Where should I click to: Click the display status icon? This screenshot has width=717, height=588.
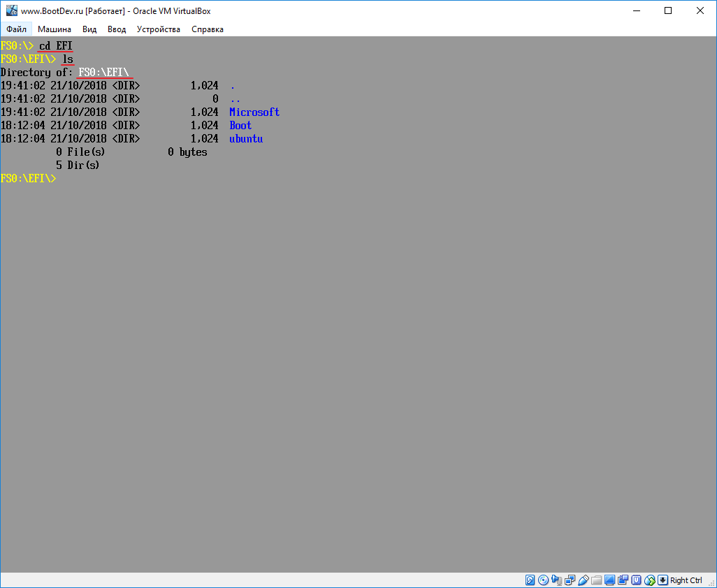[x=609, y=580]
